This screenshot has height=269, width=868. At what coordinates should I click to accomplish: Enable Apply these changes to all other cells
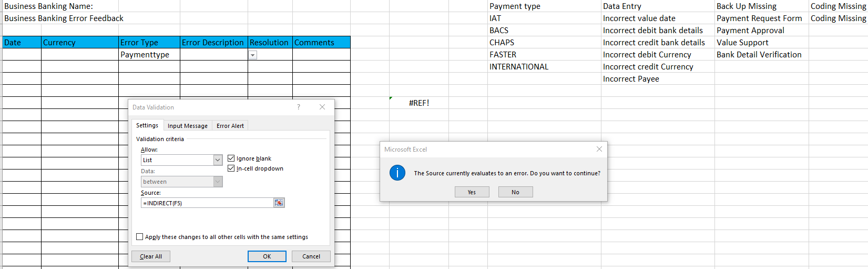(139, 237)
